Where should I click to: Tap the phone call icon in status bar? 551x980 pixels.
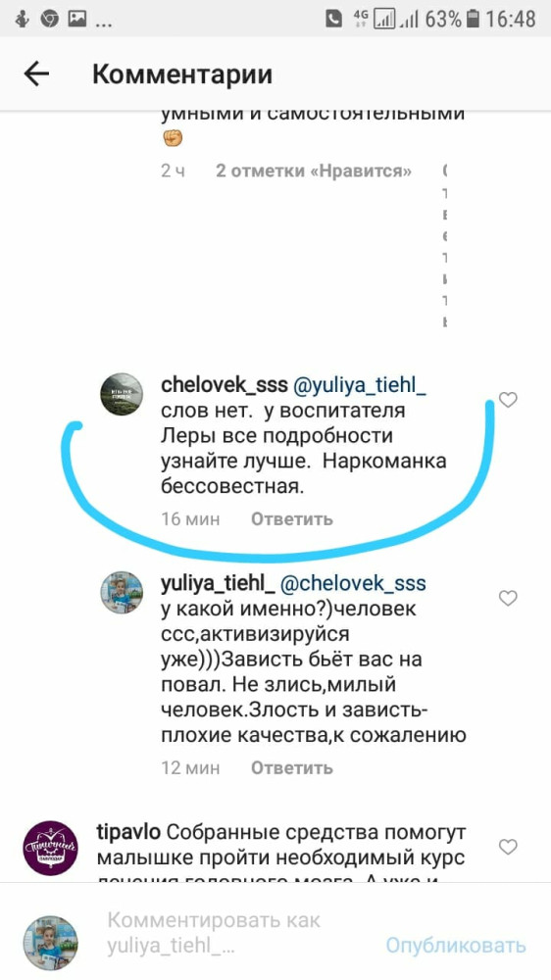click(x=334, y=19)
